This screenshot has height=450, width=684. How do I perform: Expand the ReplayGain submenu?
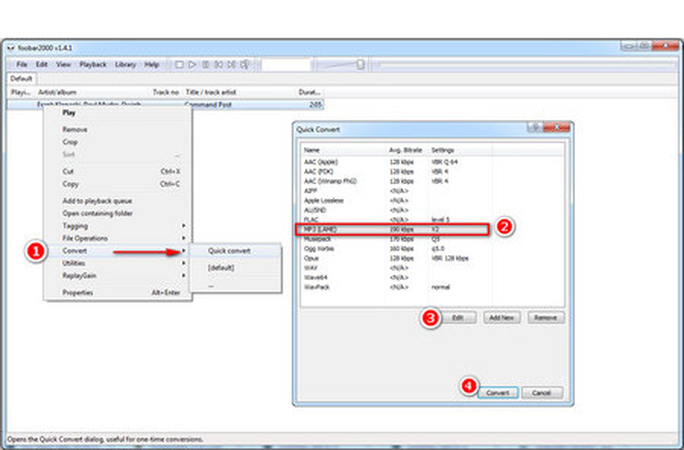[118, 276]
